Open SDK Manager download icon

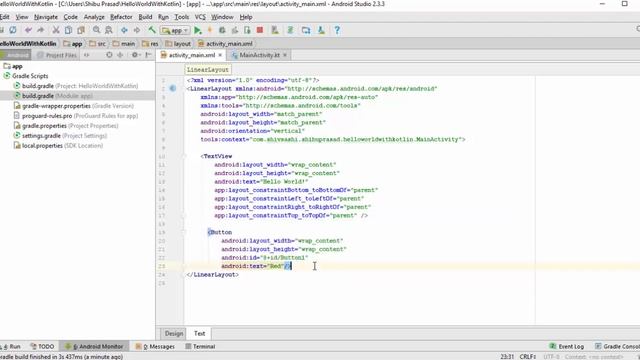tap(321, 30)
